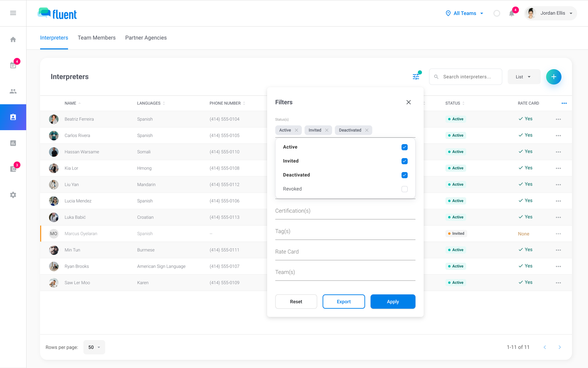The image size is (588, 368).
Task: Expand the Team(s) filter field
Action: (345, 272)
